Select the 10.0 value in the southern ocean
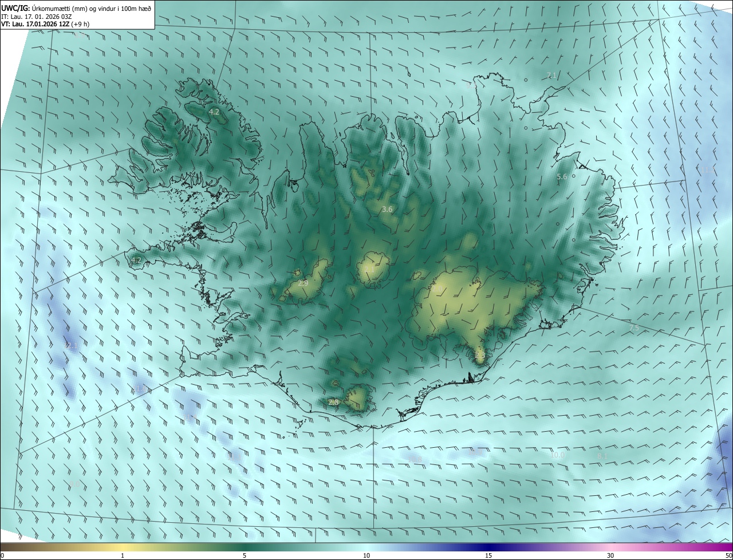The image size is (733, 560). click(x=557, y=455)
